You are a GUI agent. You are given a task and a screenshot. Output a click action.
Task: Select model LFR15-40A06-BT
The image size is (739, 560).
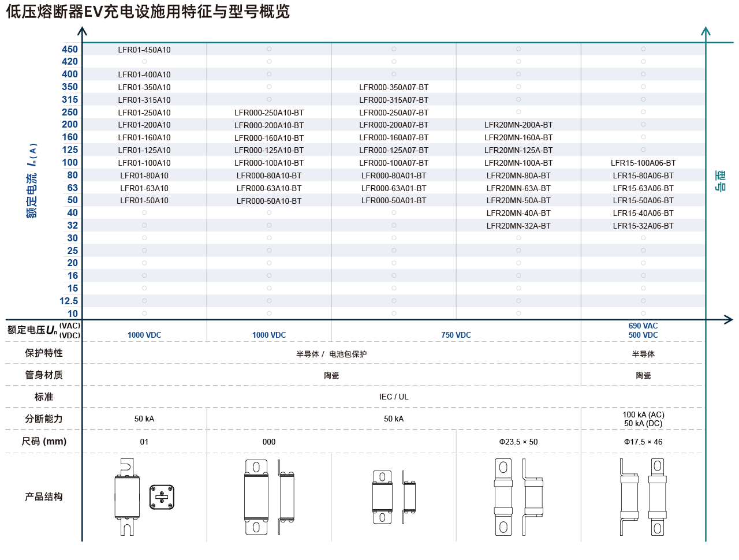[x=643, y=213]
